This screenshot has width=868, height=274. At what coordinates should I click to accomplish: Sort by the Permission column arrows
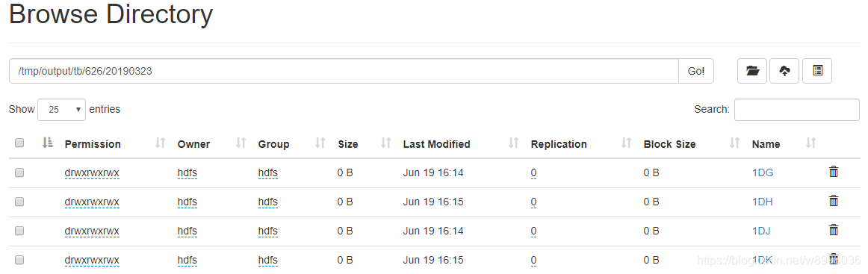(x=161, y=143)
